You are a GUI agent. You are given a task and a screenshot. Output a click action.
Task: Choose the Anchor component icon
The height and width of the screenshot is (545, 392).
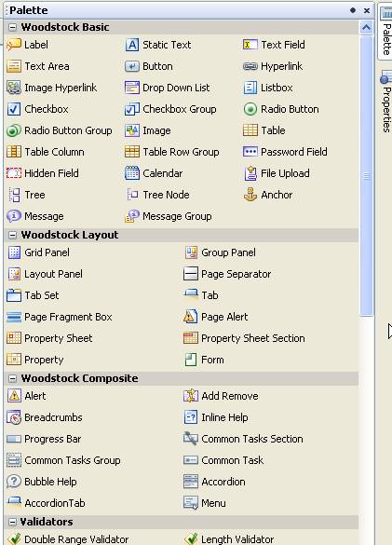(250, 195)
